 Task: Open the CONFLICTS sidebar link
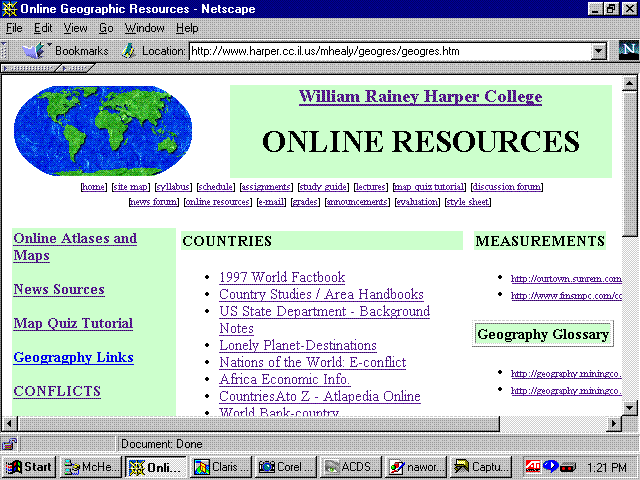coord(57,391)
